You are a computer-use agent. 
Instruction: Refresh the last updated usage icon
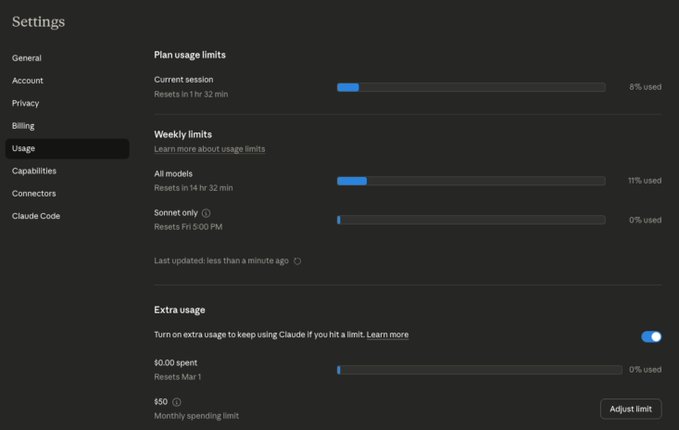click(x=298, y=261)
